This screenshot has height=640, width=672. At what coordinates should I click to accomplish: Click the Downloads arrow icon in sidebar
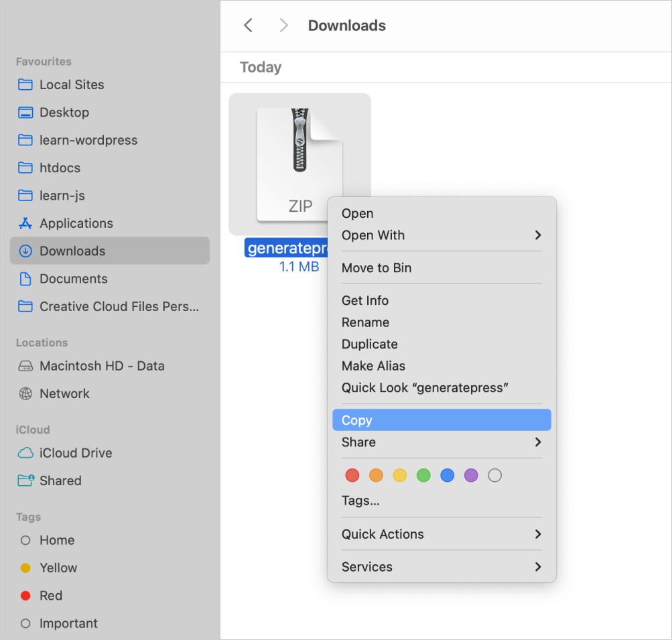(x=25, y=251)
